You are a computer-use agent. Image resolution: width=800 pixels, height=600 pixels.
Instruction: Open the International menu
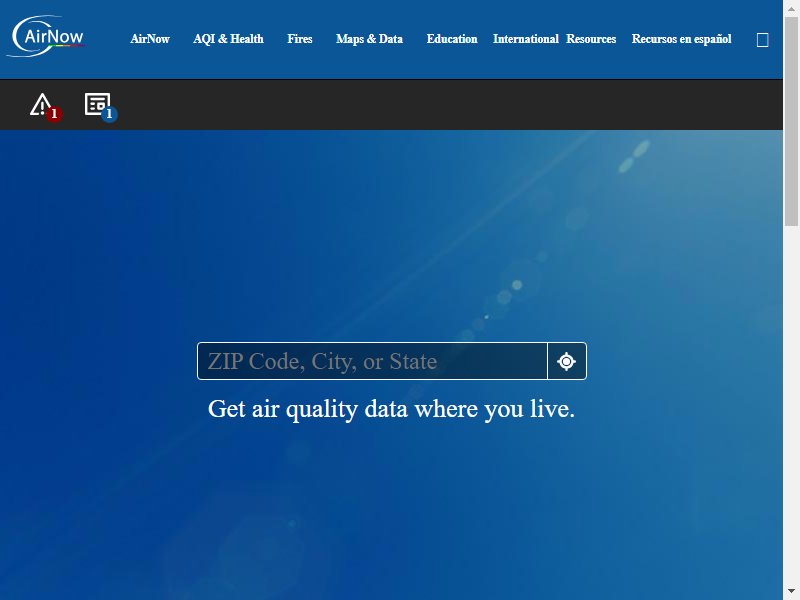[526, 39]
